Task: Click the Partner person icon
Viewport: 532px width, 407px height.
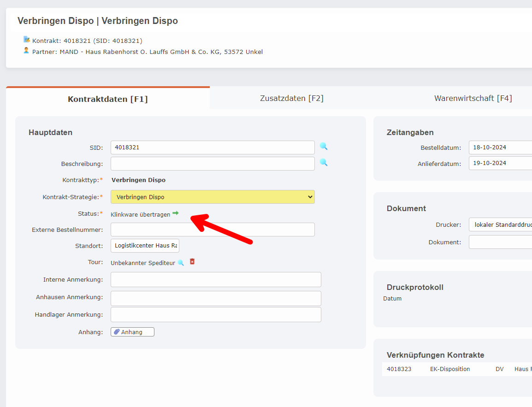Action: coord(26,51)
